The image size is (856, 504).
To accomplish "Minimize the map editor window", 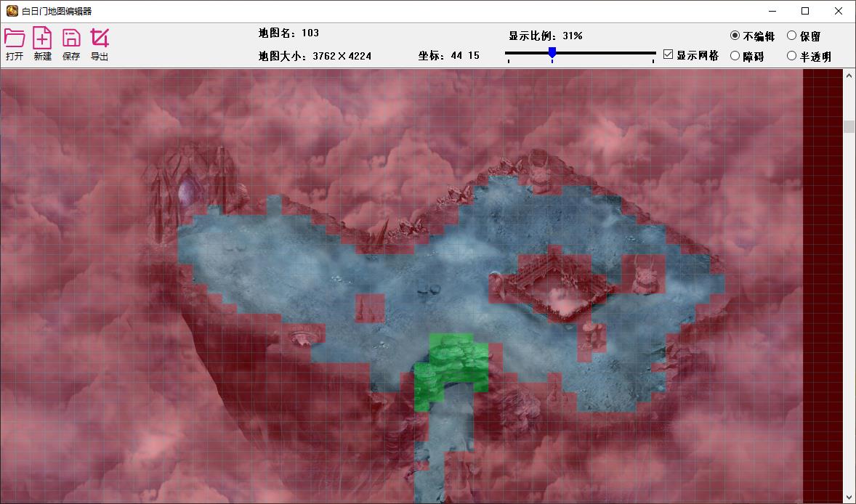I will click(771, 11).
